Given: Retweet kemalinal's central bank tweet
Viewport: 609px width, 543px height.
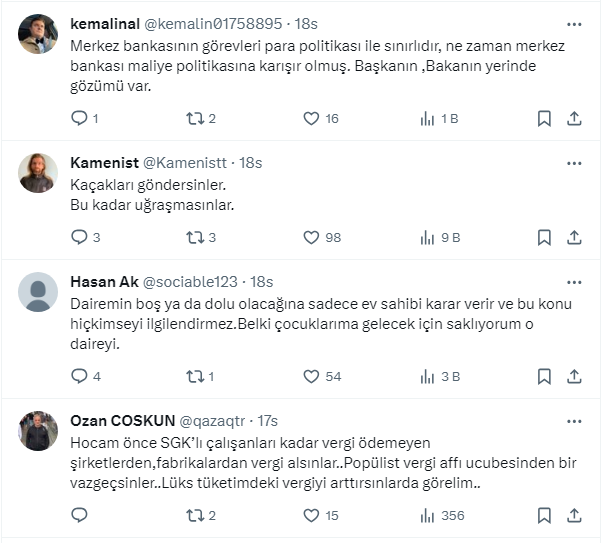Looking at the screenshot, I should 195,118.
